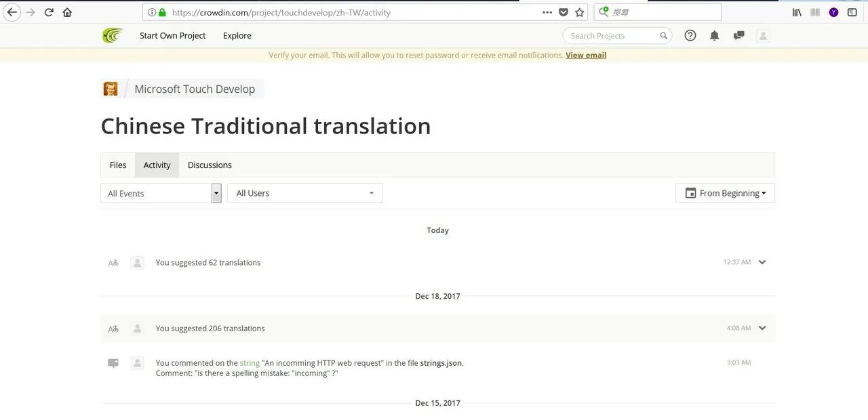The height and width of the screenshot is (420, 868).
Task: Click the View email link
Action: click(x=586, y=56)
